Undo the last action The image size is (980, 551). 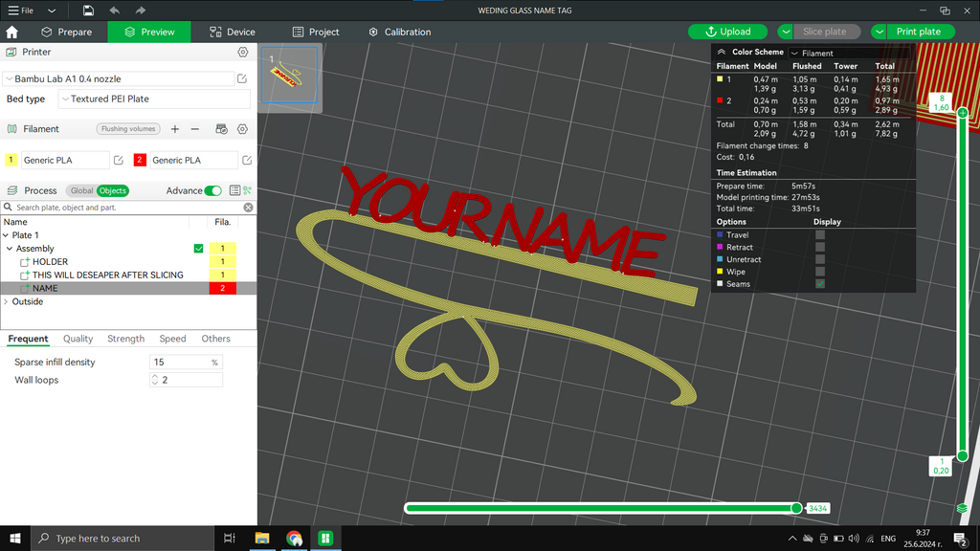pyautogui.click(x=115, y=11)
